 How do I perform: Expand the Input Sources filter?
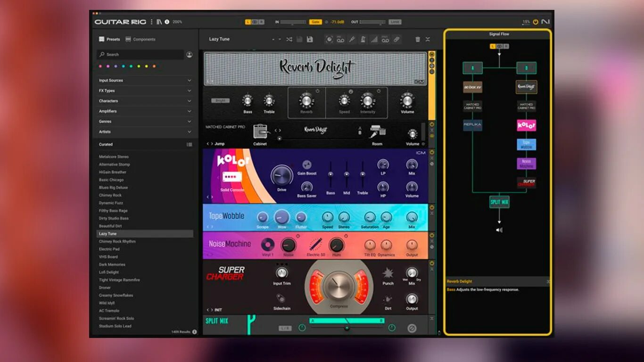coord(145,81)
